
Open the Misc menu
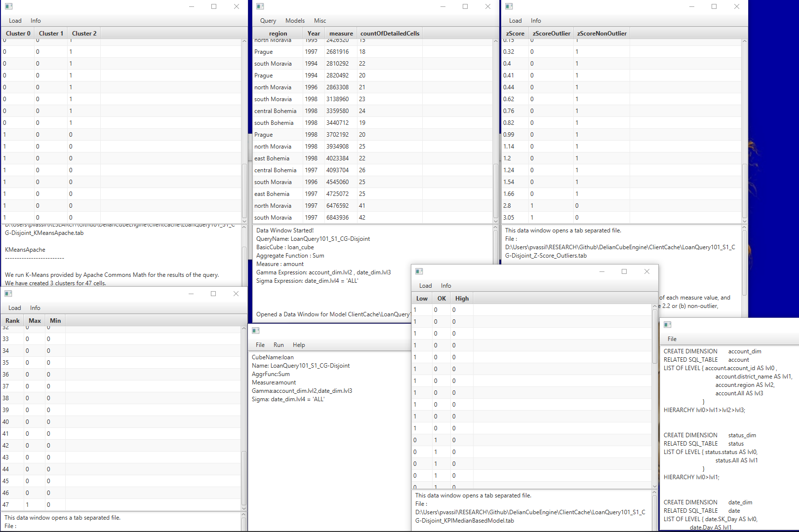(x=320, y=21)
